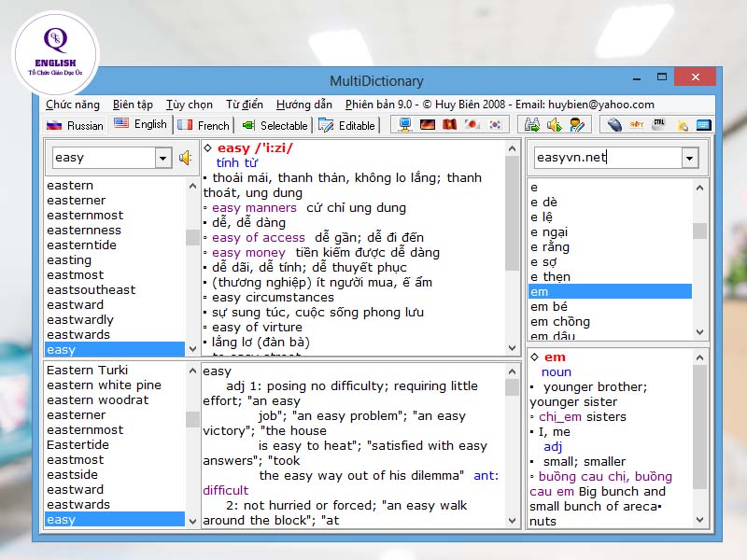Expand the easyvn.net search box dropdown

coord(689,158)
